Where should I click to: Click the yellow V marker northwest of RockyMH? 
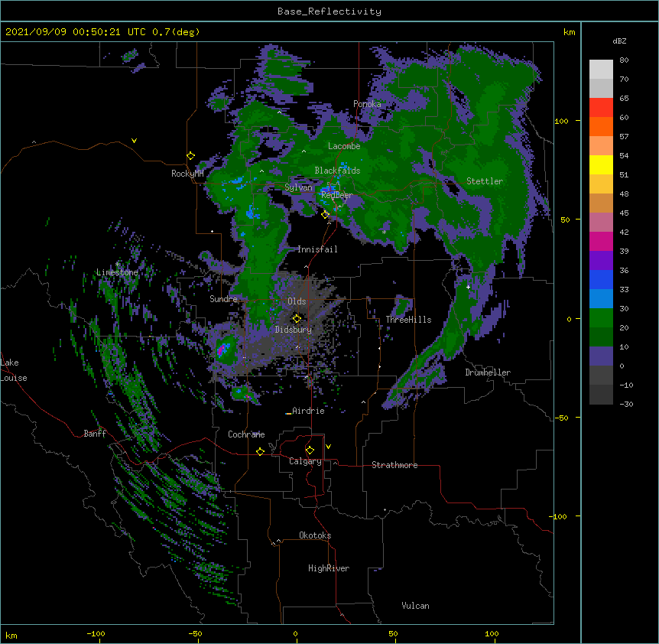134,141
